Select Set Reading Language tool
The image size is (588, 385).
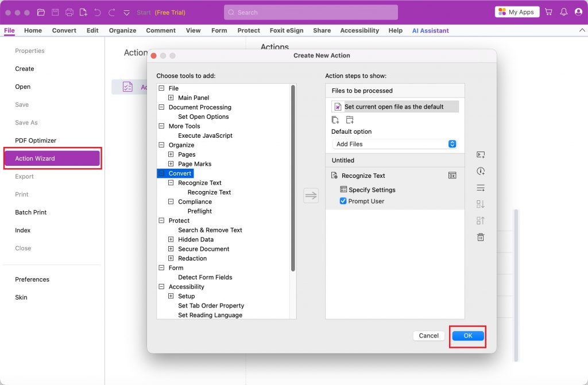coord(210,315)
